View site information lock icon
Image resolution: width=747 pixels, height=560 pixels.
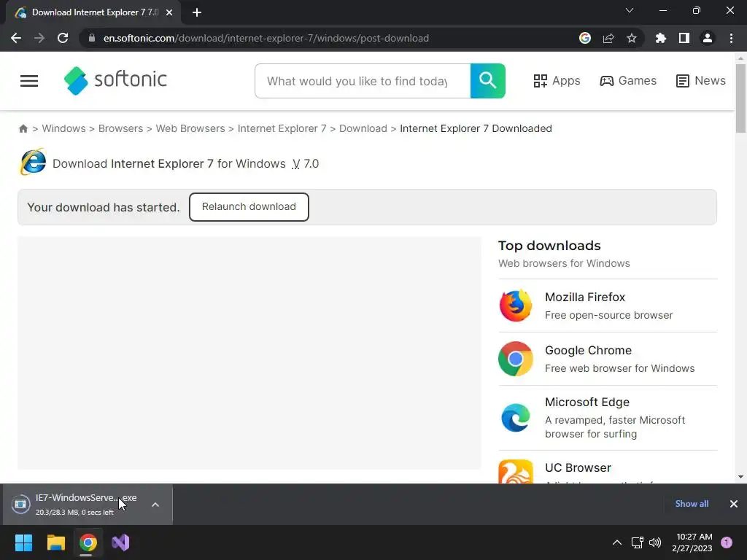point(92,38)
